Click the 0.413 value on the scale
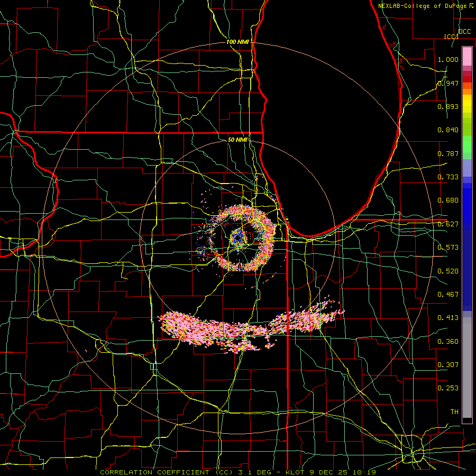The width and height of the screenshot is (476, 476). (x=448, y=318)
